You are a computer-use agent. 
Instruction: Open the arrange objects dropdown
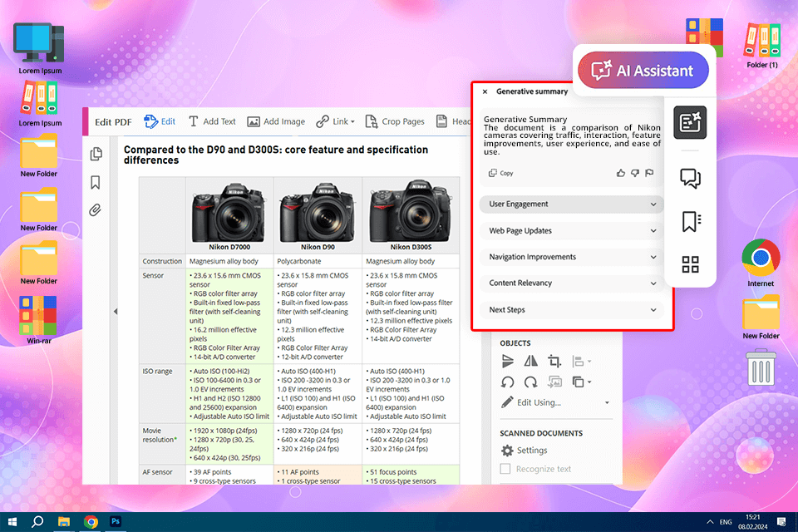[581, 382]
